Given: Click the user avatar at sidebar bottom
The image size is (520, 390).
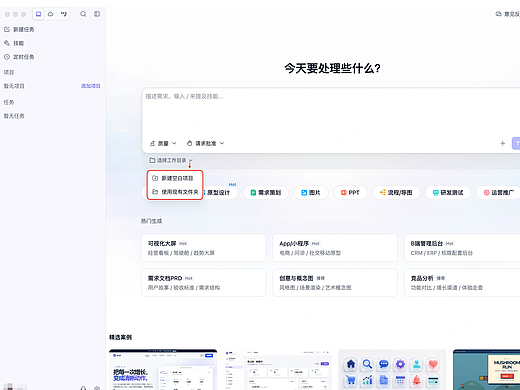Looking at the screenshot, I should 9,387.
